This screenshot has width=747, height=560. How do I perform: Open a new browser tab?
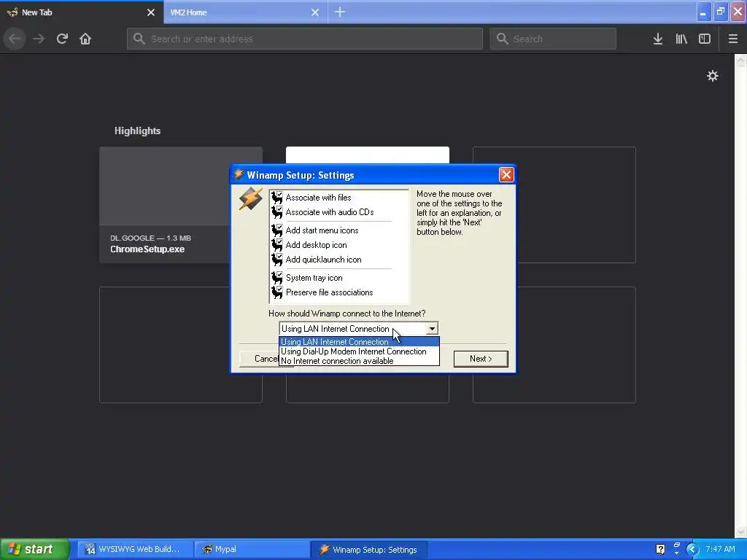point(340,12)
